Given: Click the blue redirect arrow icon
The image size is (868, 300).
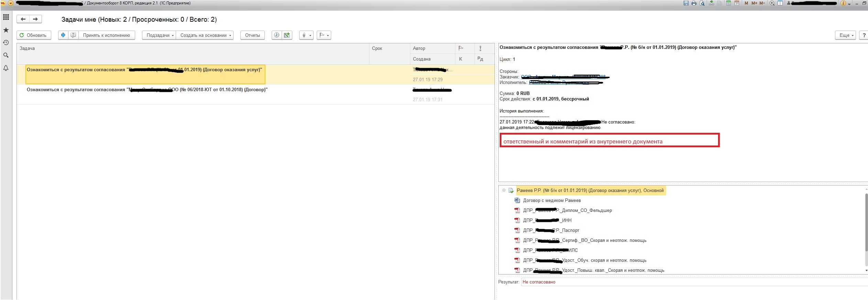Looking at the screenshot, I should pos(63,35).
